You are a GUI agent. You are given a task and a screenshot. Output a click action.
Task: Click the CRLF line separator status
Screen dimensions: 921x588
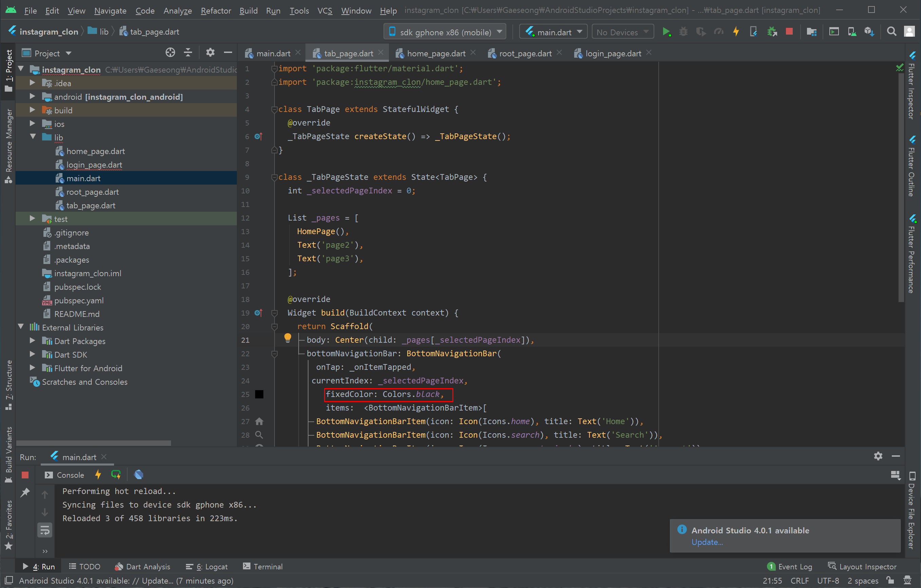(800, 580)
